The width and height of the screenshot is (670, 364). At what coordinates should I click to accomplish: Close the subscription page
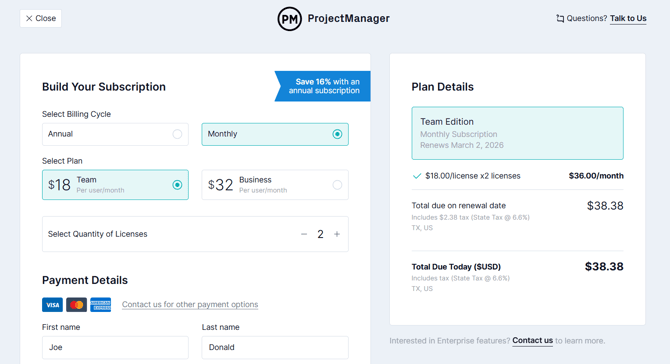tap(41, 18)
